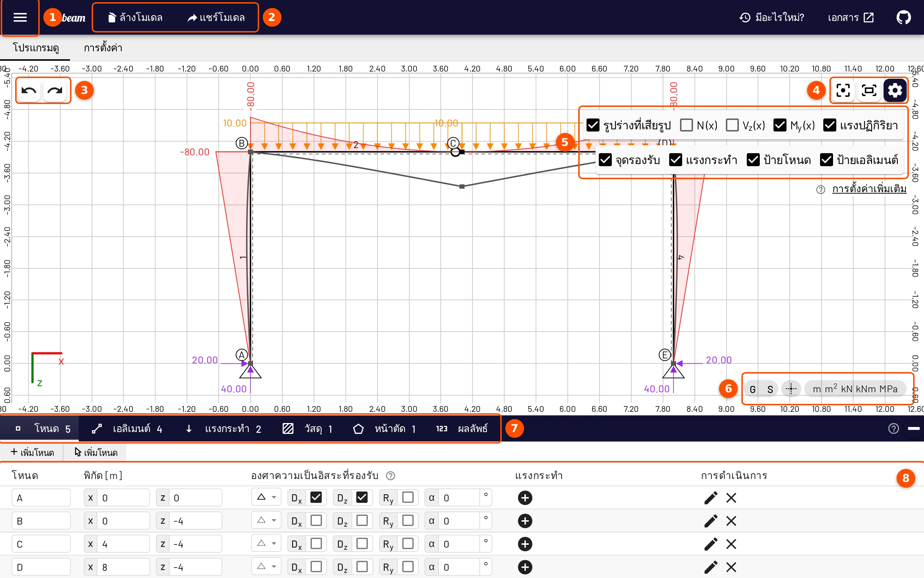Enable the Vz(x) diagram checkbox
924x578 pixels.
coord(732,125)
